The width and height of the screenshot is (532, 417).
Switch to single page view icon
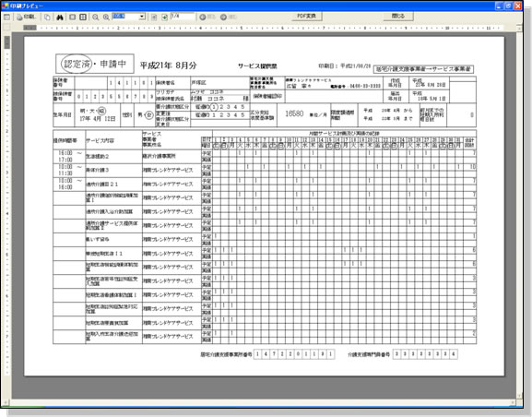(72, 17)
